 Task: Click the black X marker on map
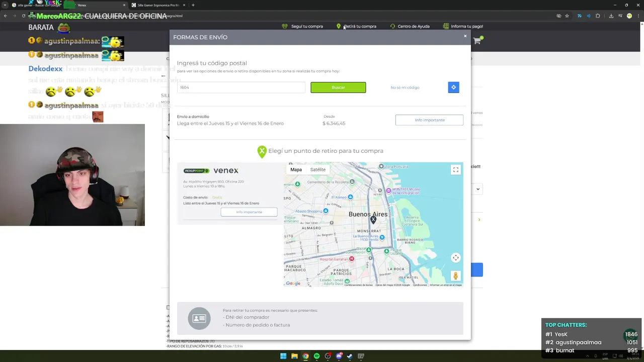point(373,220)
